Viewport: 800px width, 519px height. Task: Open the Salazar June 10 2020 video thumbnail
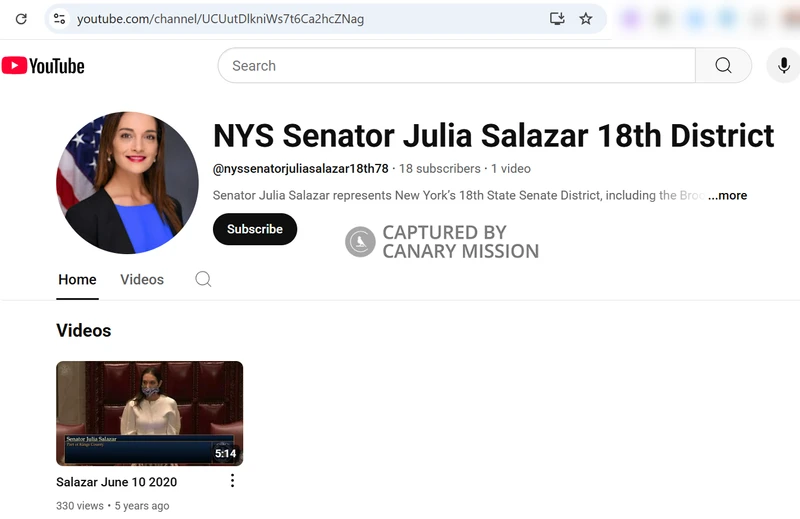(149, 413)
